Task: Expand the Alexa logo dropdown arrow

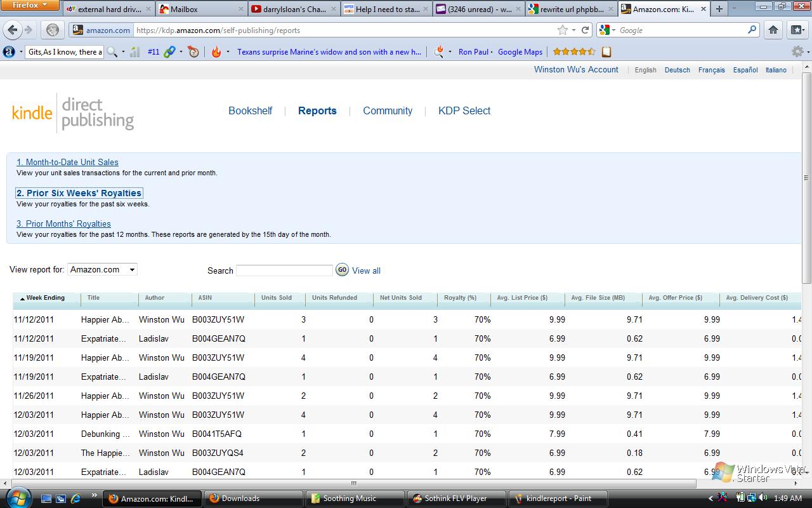Action: [20, 52]
